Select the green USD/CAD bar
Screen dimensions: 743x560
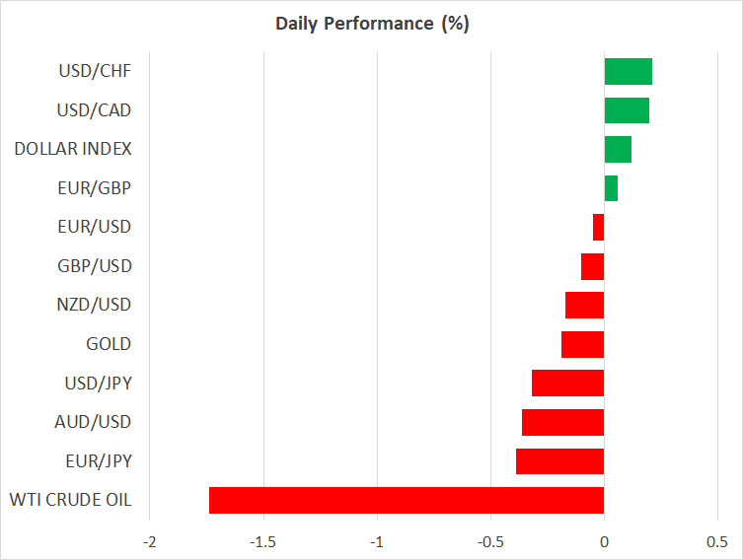[627, 110]
